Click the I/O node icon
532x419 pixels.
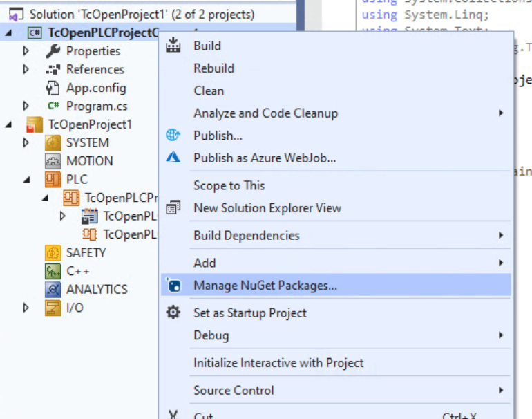53,308
